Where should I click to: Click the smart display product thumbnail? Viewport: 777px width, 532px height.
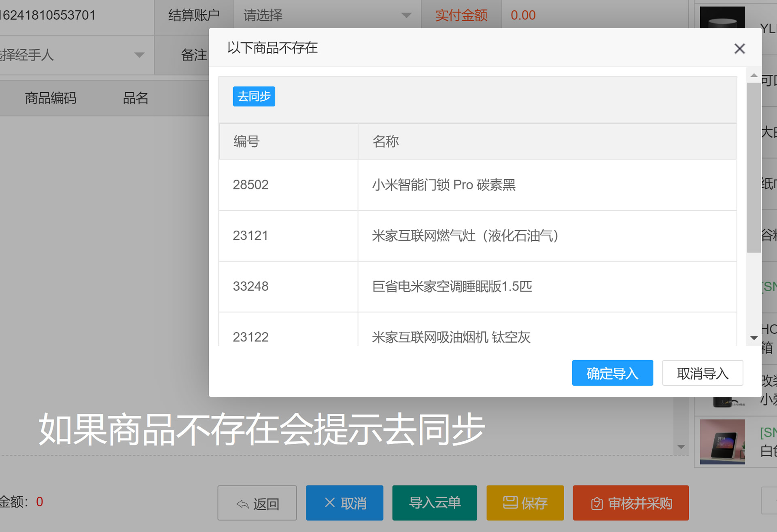click(722, 442)
